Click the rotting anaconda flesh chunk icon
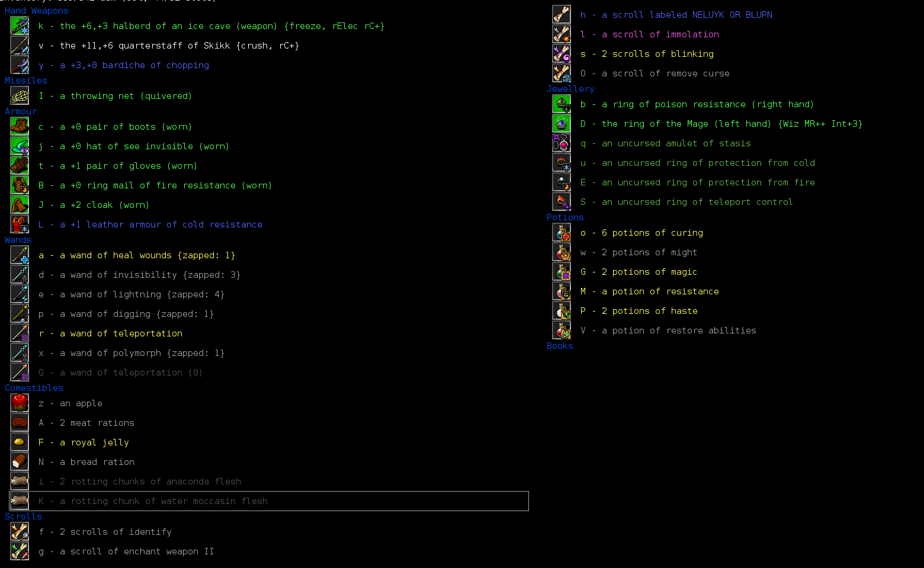Screen dimensions: 924x568 tap(20, 482)
